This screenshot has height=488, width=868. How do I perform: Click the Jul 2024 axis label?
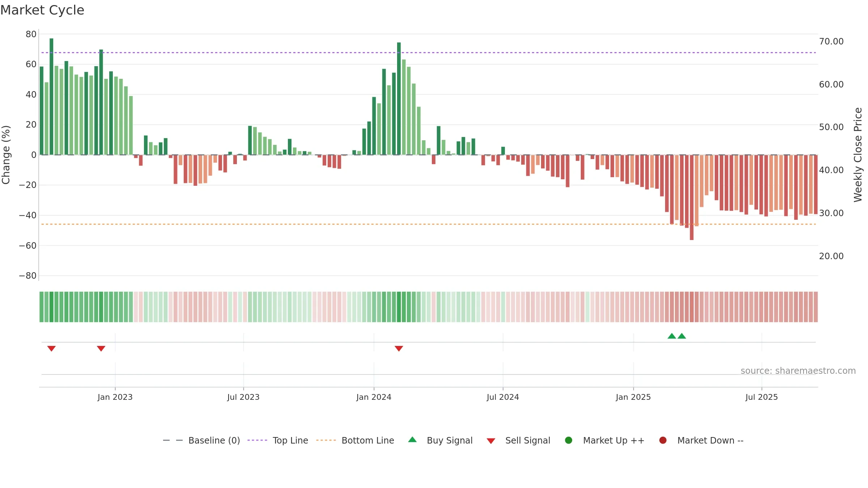point(503,397)
